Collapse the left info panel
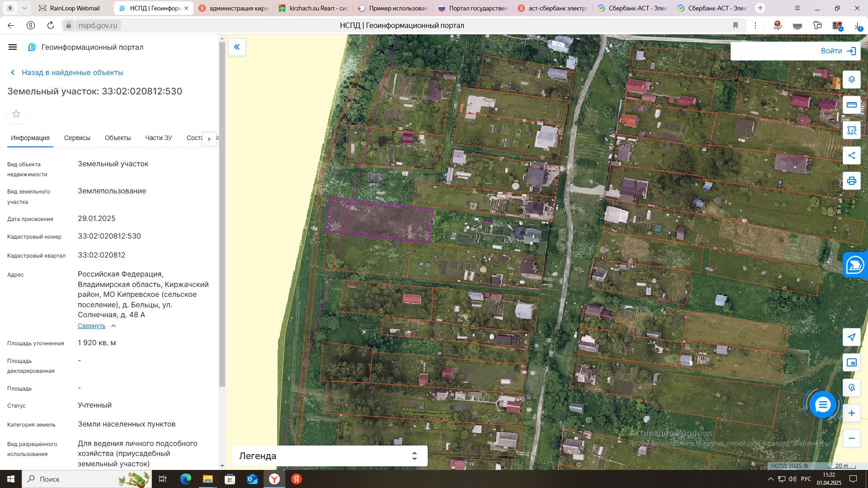Image resolution: width=868 pixels, height=488 pixels. tap(237, 47)
